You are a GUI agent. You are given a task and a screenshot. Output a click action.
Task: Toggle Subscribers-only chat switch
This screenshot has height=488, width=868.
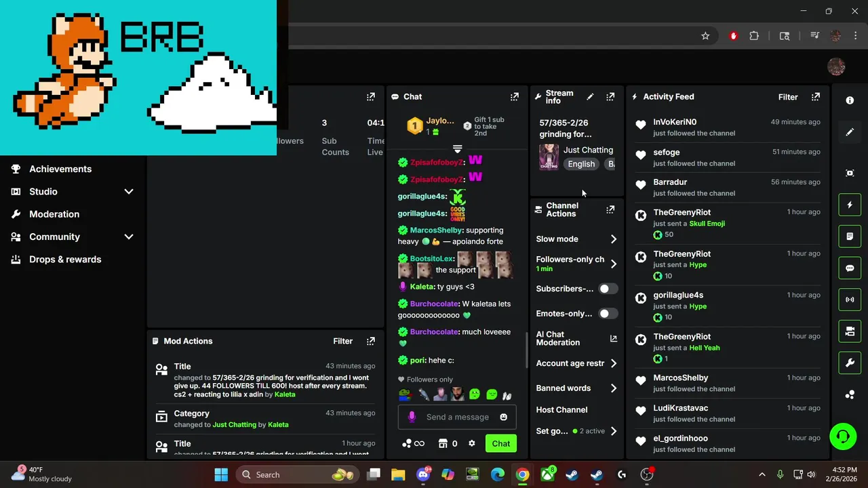(608, 289)
